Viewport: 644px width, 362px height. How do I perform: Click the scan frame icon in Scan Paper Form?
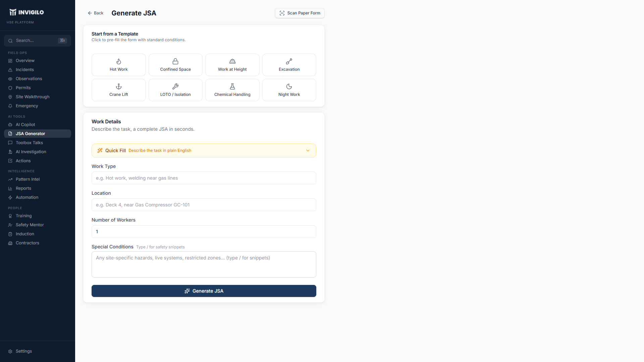(x=282, y=13)
